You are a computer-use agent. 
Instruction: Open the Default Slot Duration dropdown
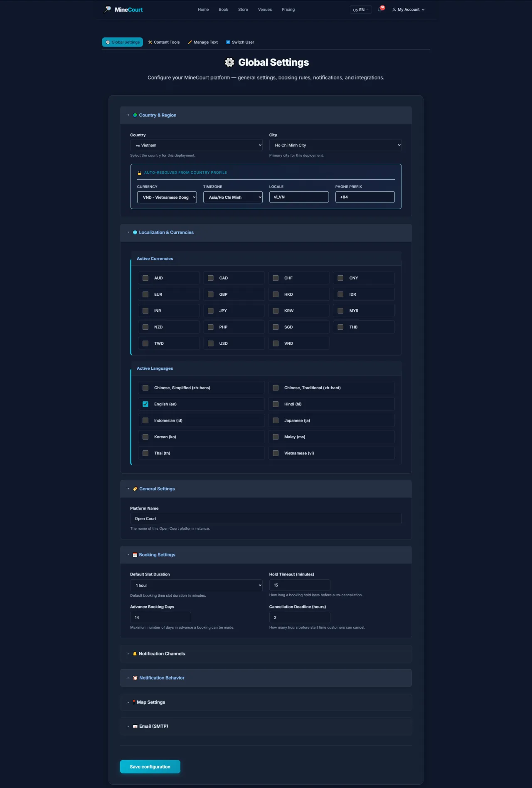point(197,585)
